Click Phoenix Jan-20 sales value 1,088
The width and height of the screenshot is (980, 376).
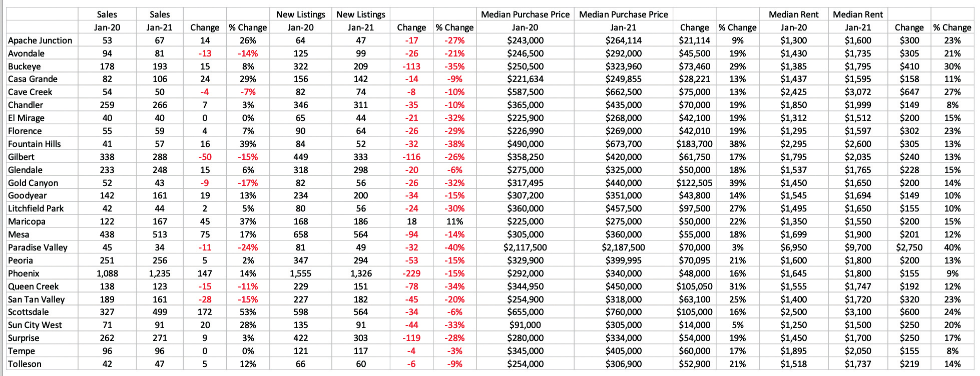pyautogui.click(x=107, y=273)
